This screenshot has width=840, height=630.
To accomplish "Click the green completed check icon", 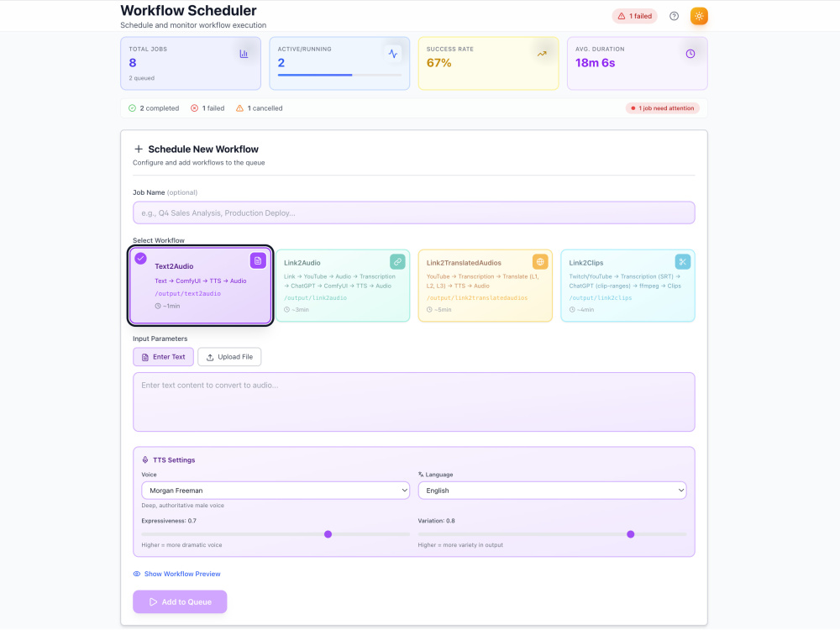I will (x=133, y=108).
